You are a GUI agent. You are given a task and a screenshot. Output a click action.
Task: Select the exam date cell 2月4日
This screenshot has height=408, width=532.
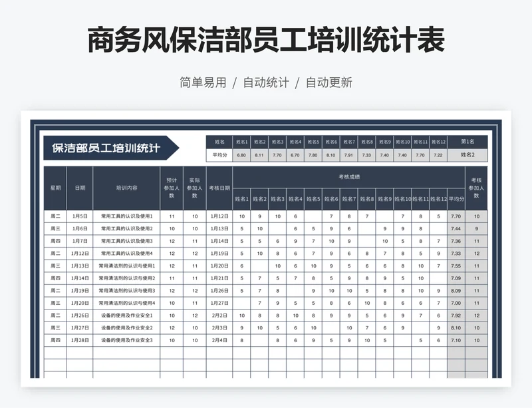pos(219,340)
